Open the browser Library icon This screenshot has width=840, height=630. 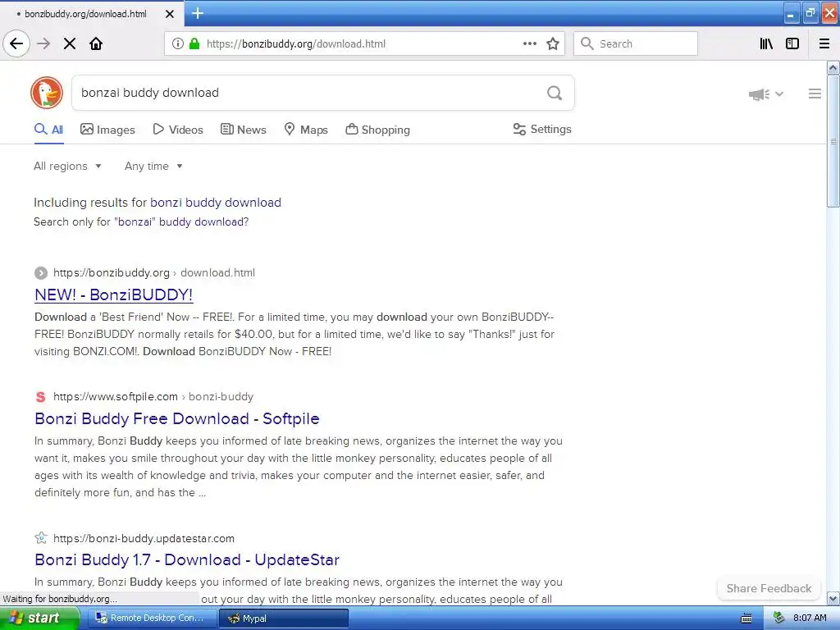coord(766,43)
